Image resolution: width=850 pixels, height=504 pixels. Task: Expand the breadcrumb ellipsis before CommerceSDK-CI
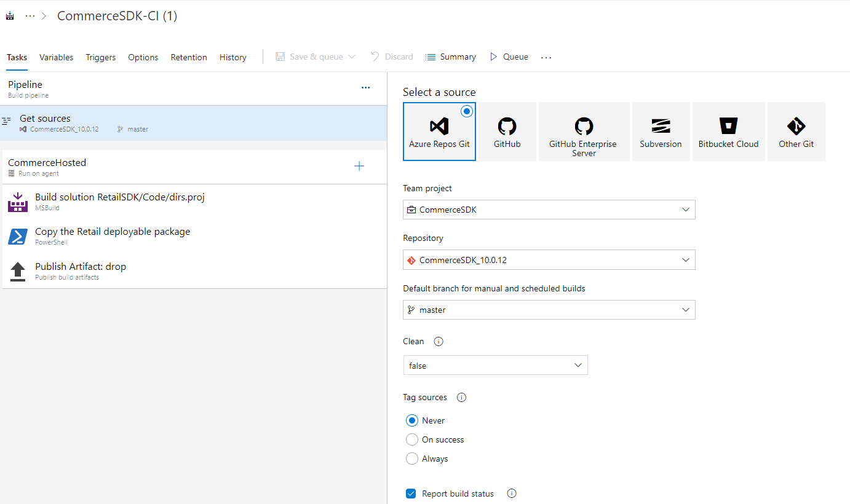click(30, 16)
